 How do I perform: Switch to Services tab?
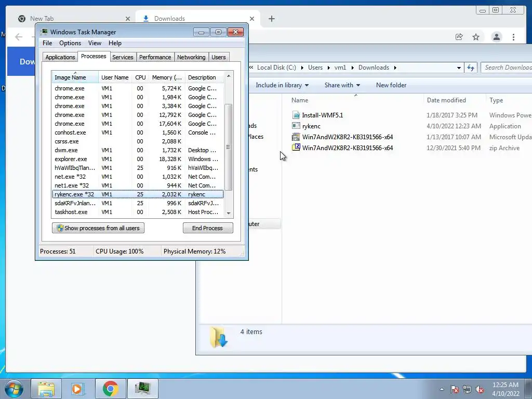coord(123,57)
